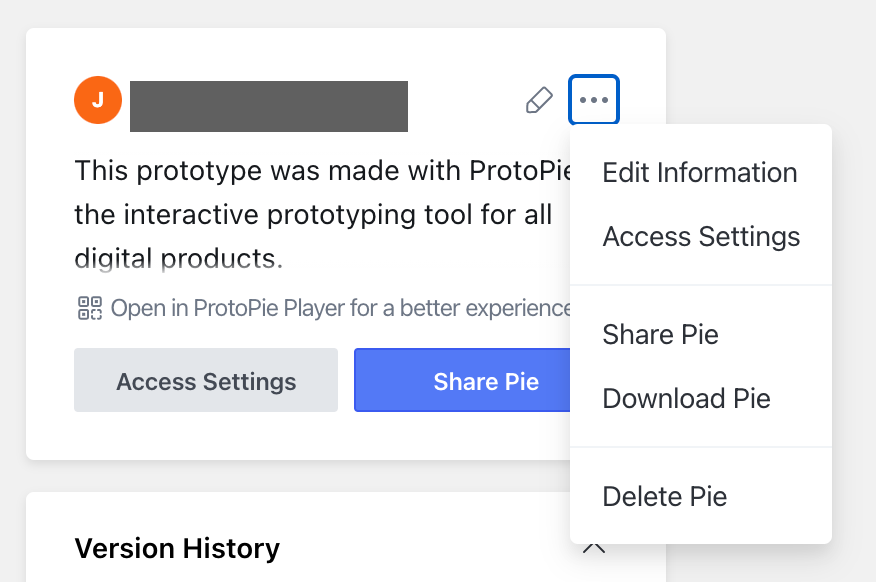Click the menu divider above Delete Pie
The width and height of the screenshot is (876, 582).
pyautogui.click(x=700, y=447)
